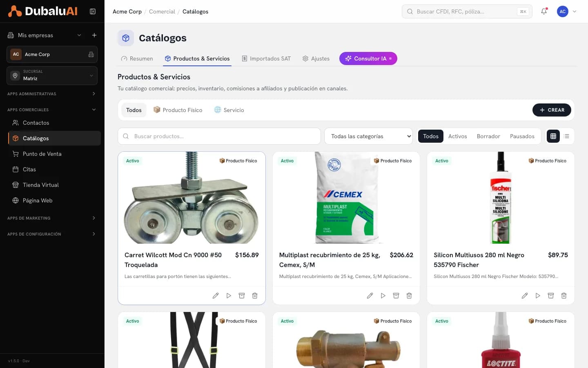This screenshot has width=588, height=368.
Task: Click the Catálogos cube header icon
Action: point(126,38)
